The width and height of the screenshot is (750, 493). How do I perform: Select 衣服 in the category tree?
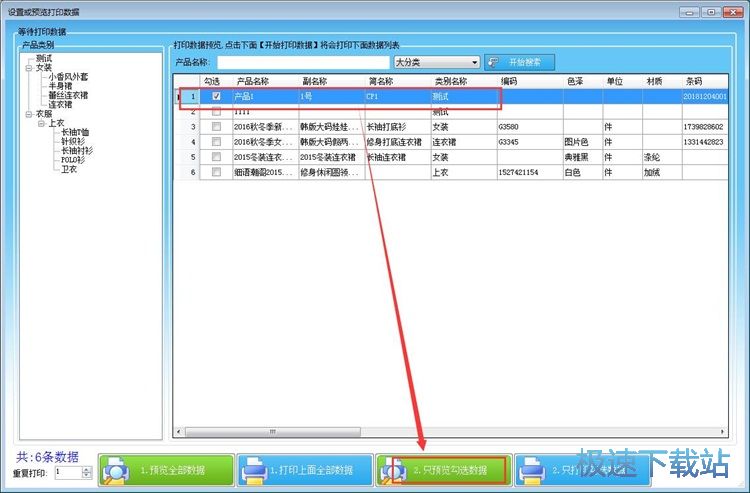[44, 114]
